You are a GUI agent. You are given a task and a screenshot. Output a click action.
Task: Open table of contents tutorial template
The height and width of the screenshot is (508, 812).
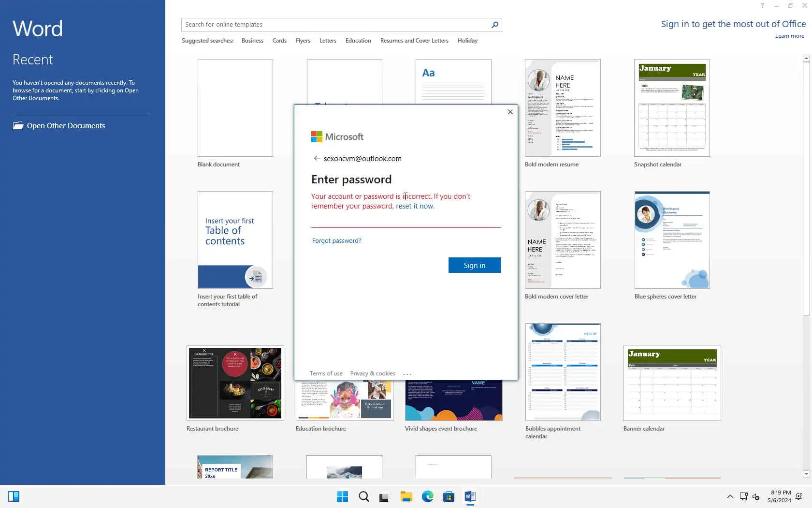pos(235,240)
